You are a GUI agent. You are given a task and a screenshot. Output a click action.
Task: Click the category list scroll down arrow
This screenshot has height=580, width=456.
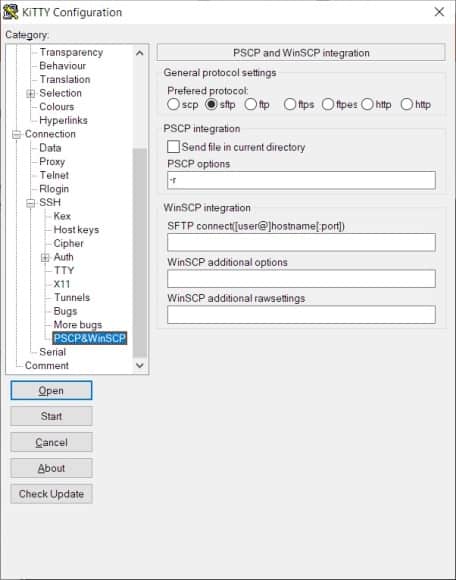tap(140, 365)
